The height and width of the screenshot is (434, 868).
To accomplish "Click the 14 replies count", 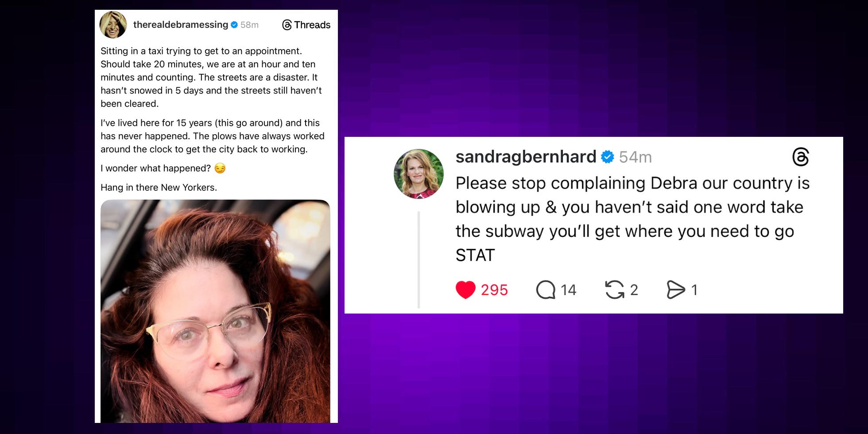I will (569, 290).
